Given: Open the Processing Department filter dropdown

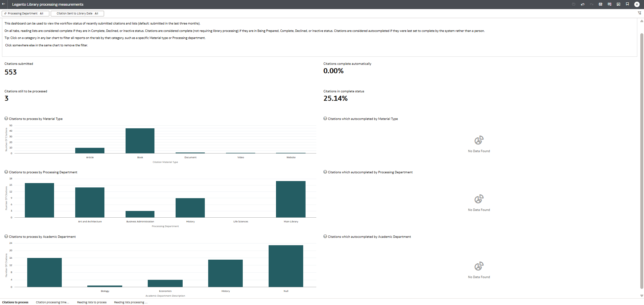Looking at the screenshot, I should pyautogui.click(x=25, y=13).
